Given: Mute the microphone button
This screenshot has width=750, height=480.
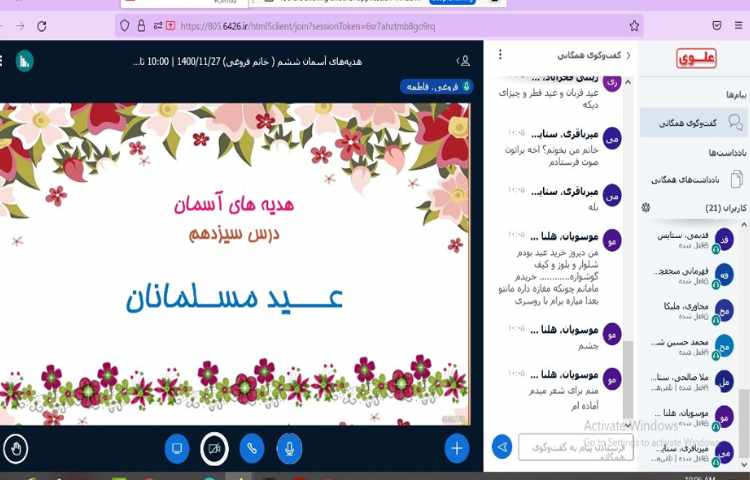Looking at the screenshot, I should click(x=289, y=448).
